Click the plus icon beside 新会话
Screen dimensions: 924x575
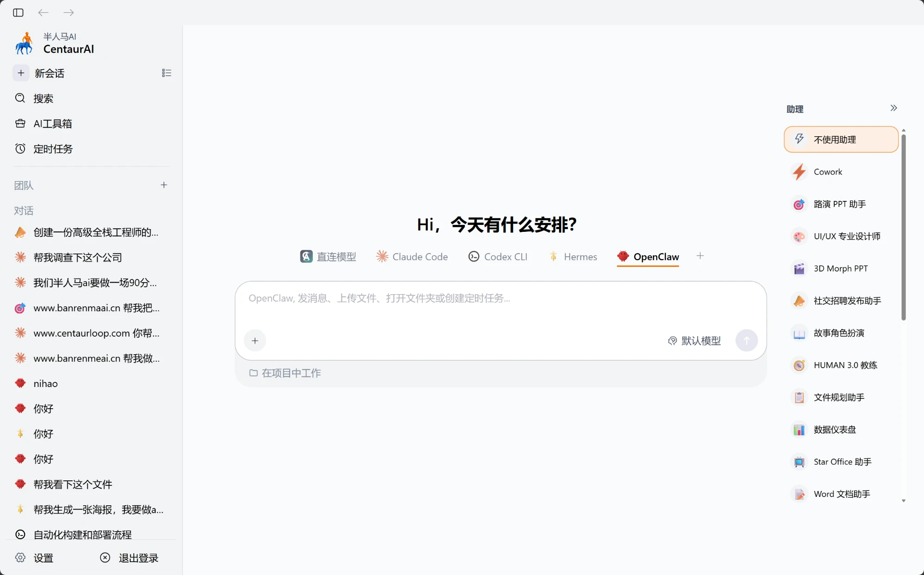tap(21, 73)
